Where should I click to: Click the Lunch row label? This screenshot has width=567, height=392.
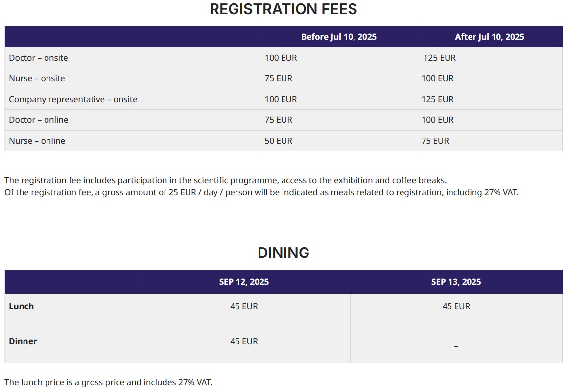(22, 306)
